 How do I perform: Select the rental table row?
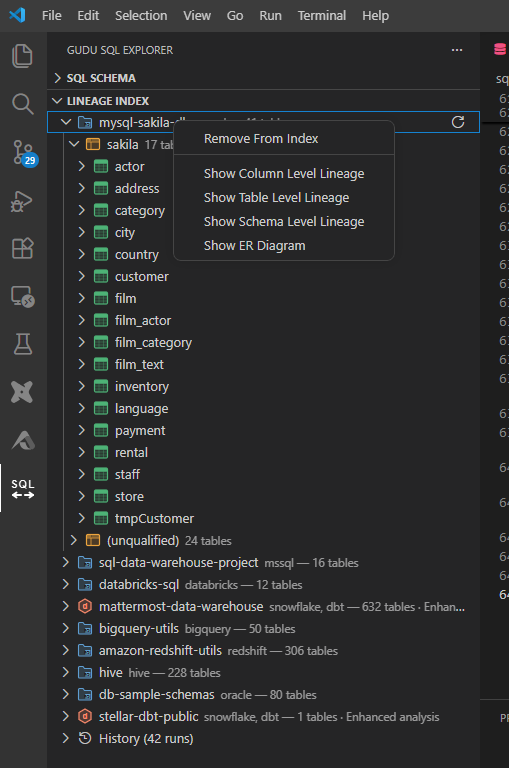[x=264, y=452]
